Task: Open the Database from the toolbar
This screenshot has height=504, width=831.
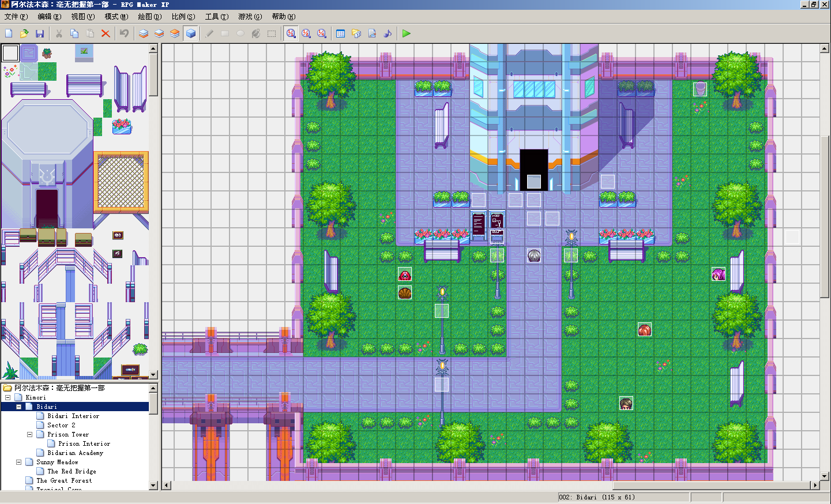Action: 340,33
